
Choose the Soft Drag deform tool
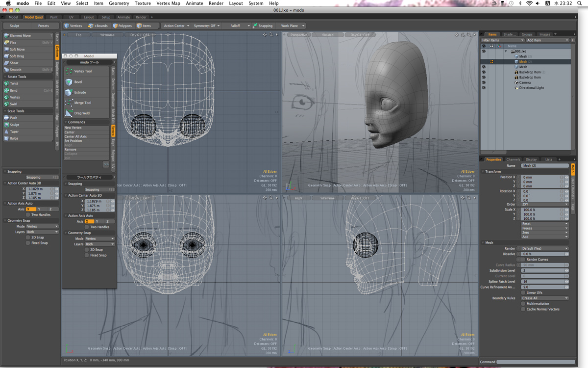click(x=17, y=56)
